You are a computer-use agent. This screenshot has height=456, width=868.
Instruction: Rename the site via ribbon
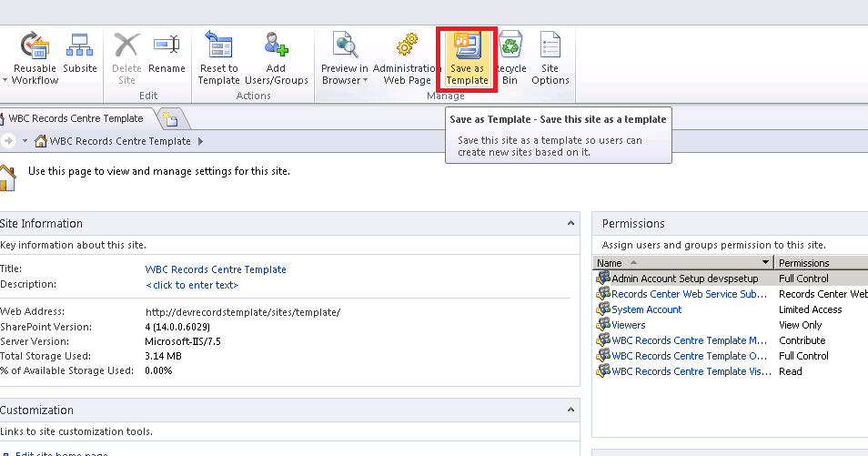(x=167, y=53)
